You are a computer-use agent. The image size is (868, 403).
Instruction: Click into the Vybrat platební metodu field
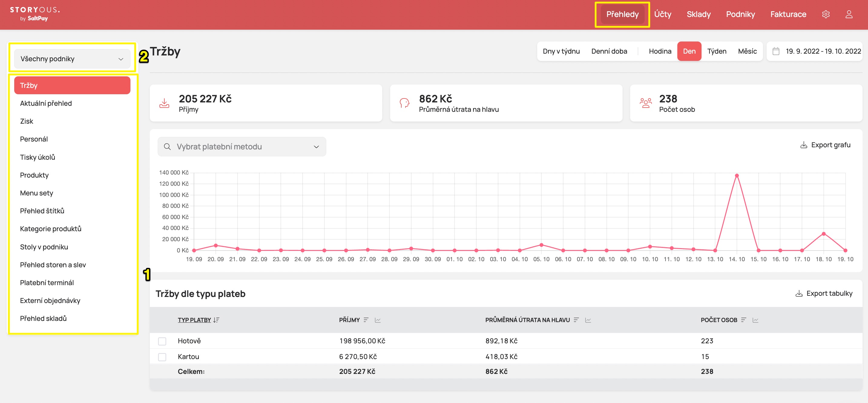(242, 147)
